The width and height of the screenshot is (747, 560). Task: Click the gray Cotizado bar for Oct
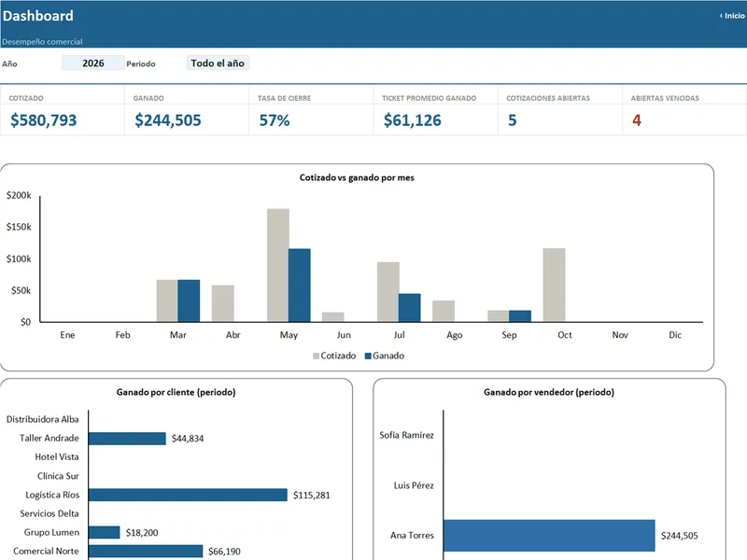coord(554,286)
